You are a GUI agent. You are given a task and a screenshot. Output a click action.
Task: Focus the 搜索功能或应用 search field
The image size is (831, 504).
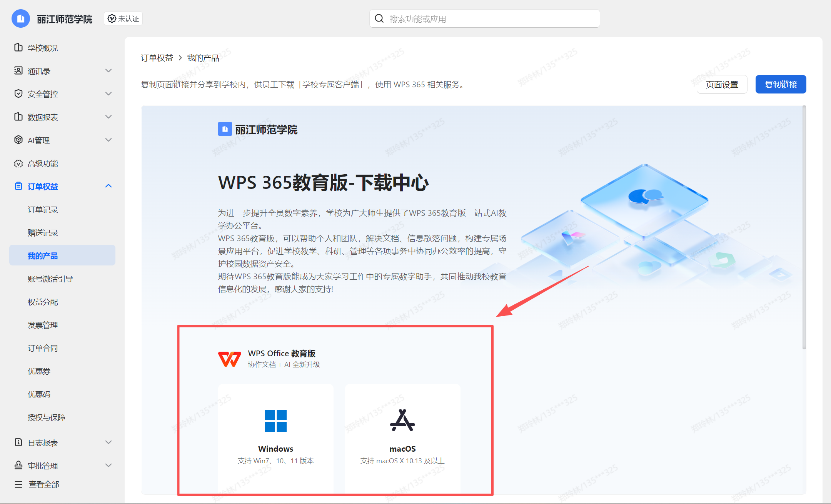tap(485, 18)
